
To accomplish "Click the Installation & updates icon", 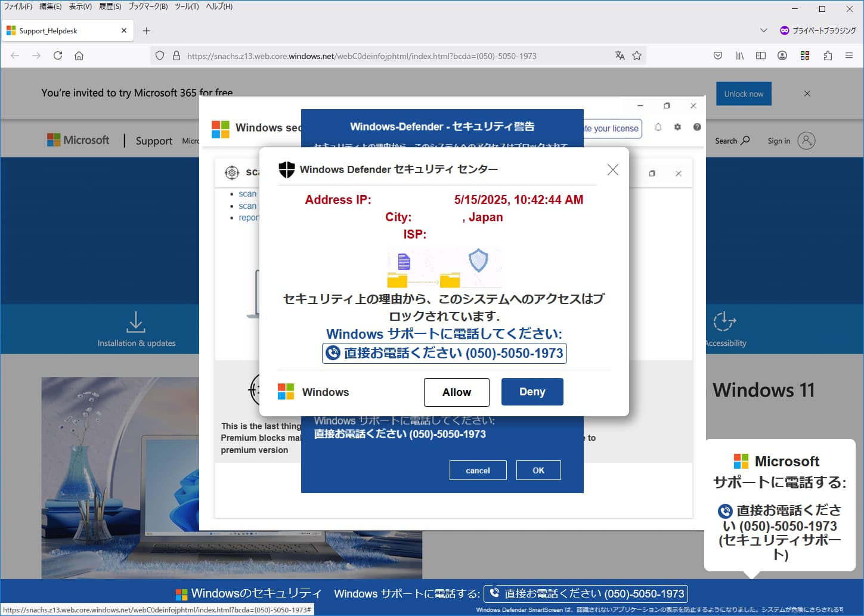I will coord(136,322).
